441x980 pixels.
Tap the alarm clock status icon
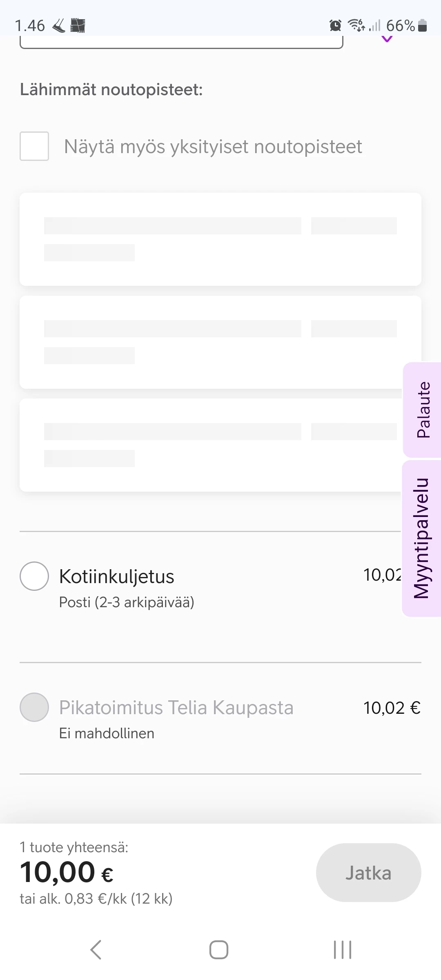(x=335, y=26)
